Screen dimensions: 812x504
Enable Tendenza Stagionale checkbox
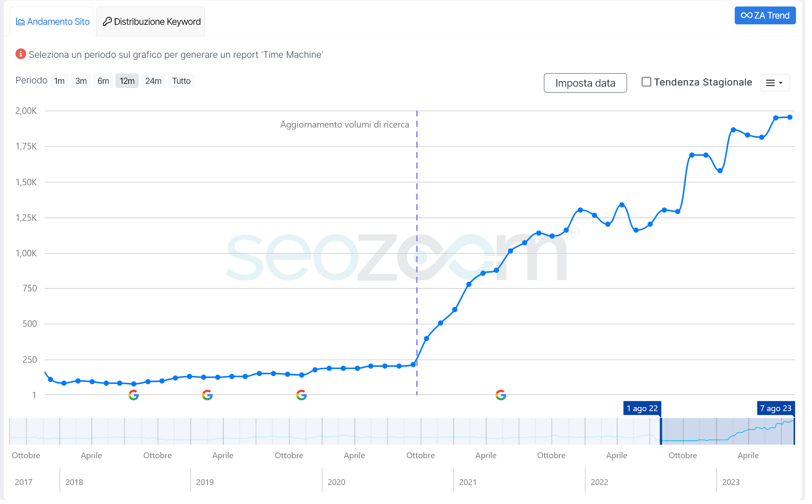pos(646,82)
